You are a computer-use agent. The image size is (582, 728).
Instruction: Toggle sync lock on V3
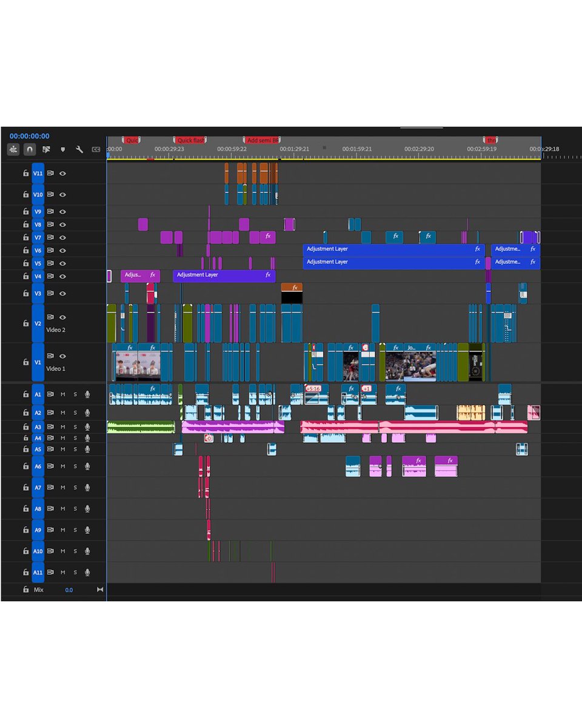tap(51, 294)
